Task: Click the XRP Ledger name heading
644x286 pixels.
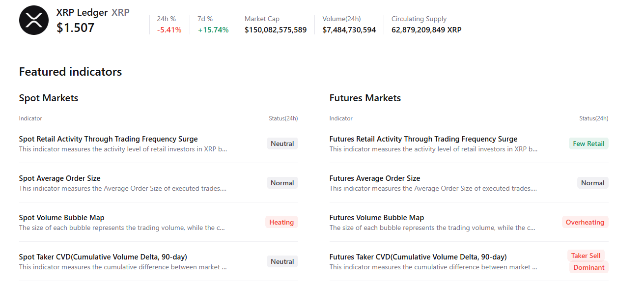Action: 82,12
